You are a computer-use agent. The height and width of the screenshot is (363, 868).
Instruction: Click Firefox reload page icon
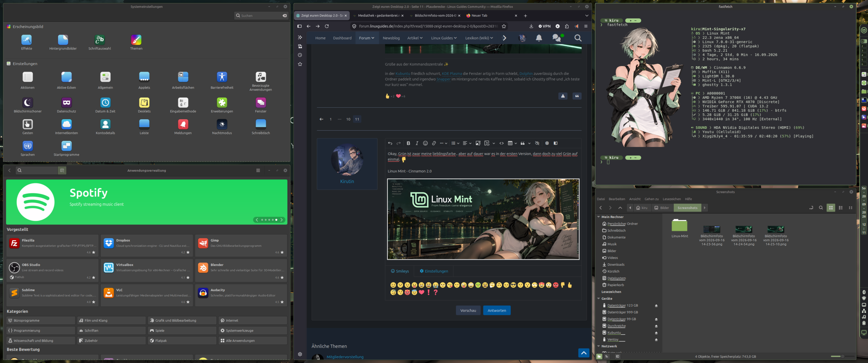tap(327, 26)
